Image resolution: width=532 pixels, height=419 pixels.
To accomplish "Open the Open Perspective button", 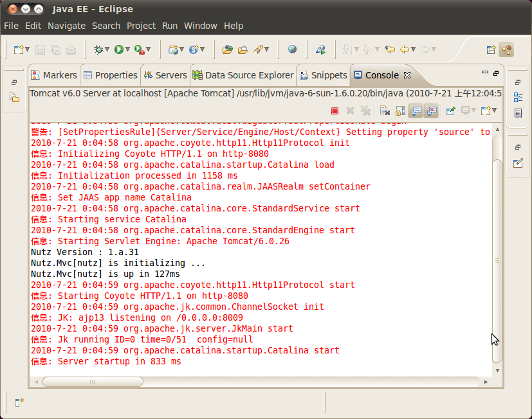I will point(491,49).
